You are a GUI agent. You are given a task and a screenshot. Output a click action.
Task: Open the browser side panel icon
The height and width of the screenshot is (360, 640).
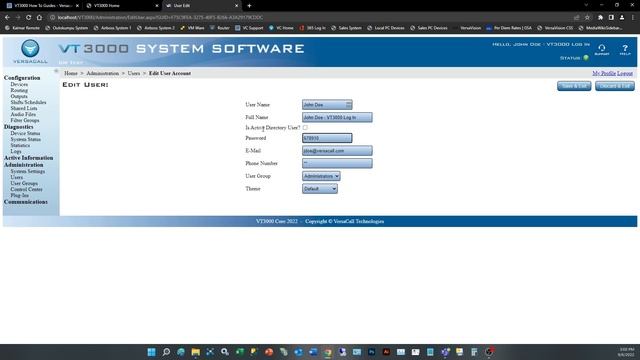click(x=611, y=18)
